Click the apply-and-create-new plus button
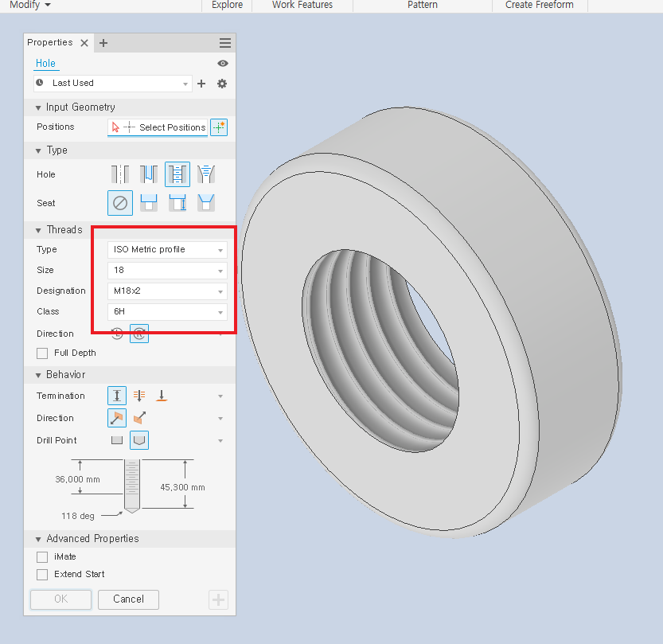This screenshot has height=644, width=663. [x=219, y=599]
